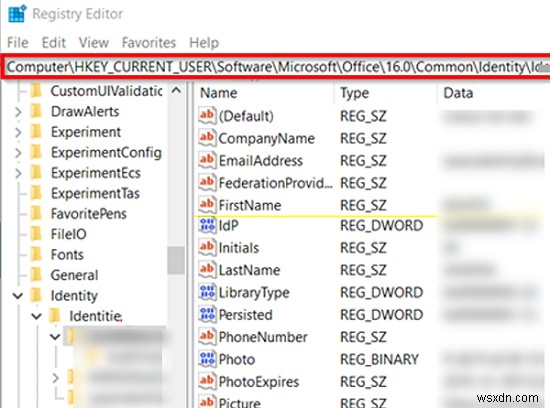Select the CompanyName value icon

pyautogui.click(x=207, y=138)
